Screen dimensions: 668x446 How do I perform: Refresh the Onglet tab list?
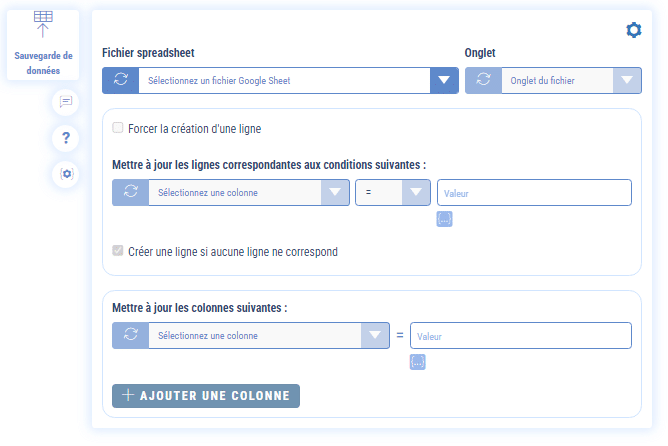[483, 81]
